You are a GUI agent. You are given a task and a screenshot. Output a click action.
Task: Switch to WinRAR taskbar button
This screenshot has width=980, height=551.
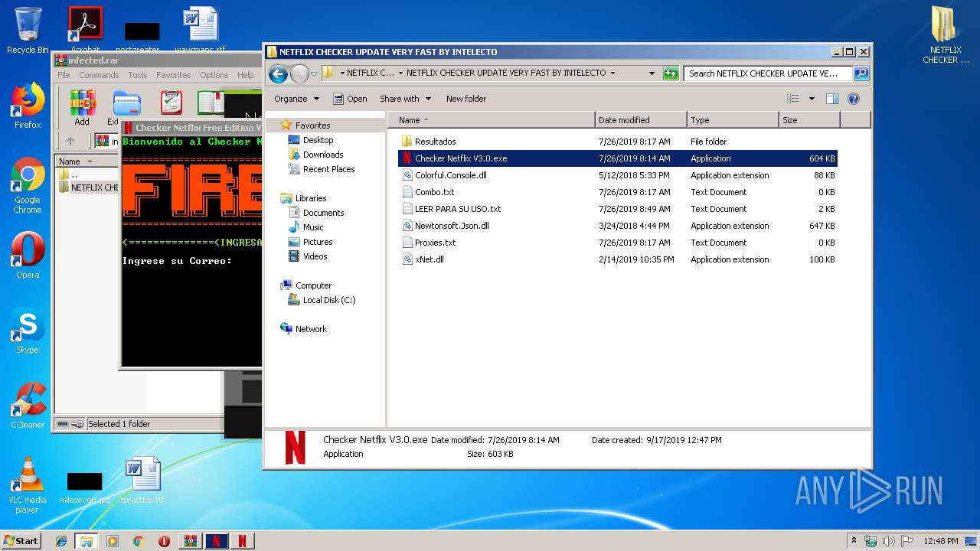(191, 541)
